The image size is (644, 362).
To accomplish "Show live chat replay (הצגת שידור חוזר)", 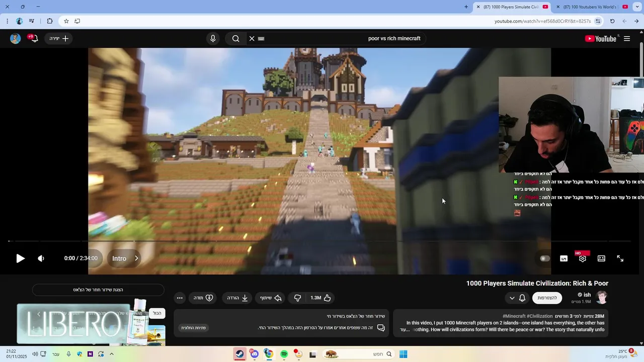I will coord(98,290).
